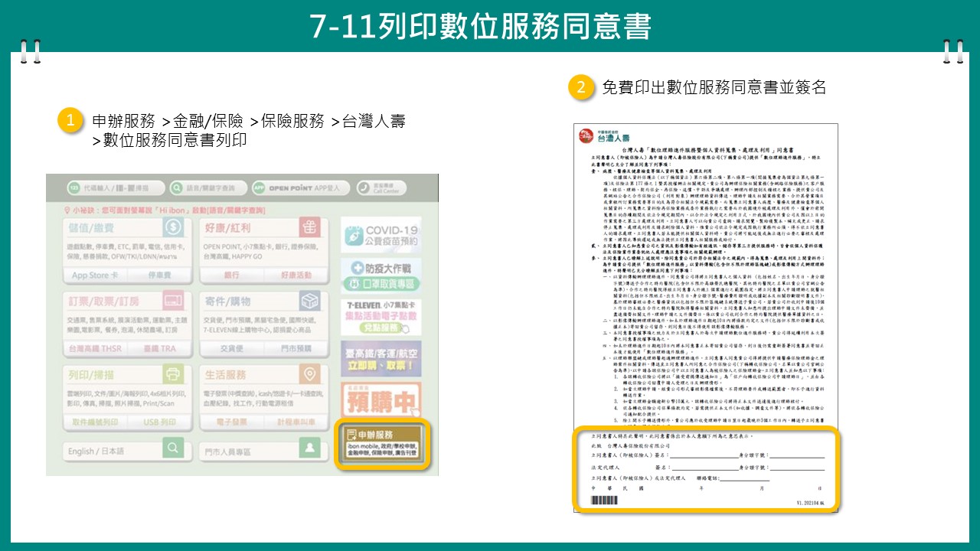Open the 生活服務 location pin icon

[x=309, y=375]
